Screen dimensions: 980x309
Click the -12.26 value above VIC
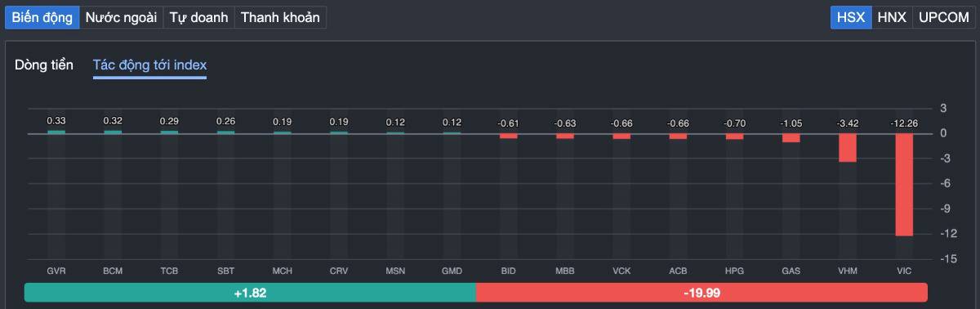pos(903,123)
